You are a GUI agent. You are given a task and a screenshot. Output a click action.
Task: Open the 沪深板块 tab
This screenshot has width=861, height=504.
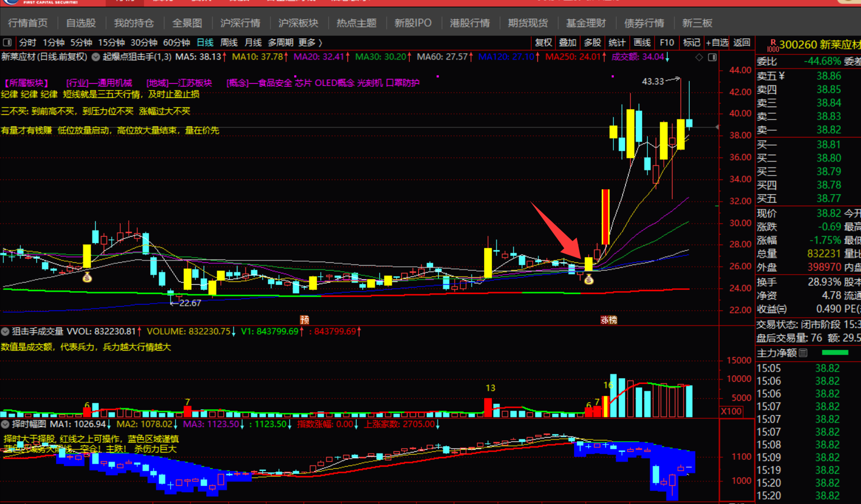298,23
